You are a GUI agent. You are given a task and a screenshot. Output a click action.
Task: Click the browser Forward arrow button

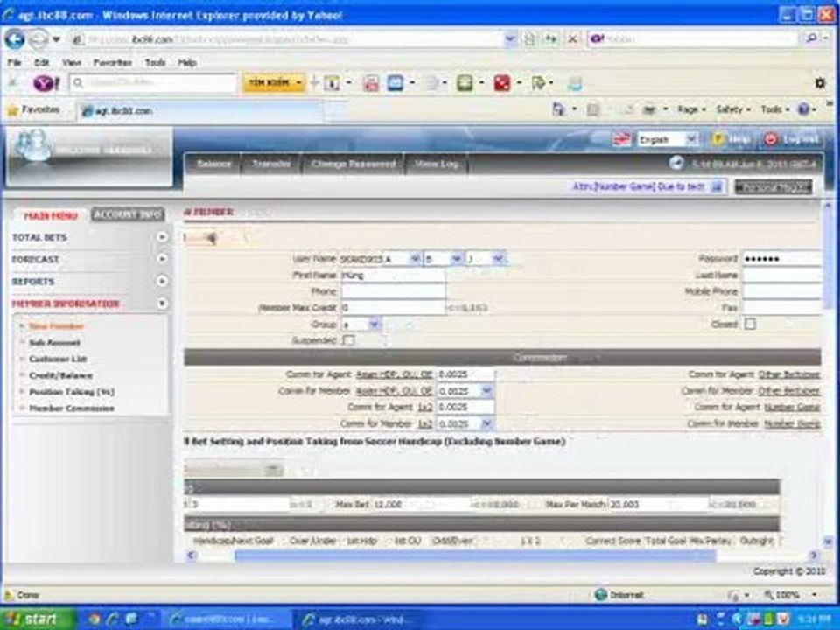[x=38, y=39]
